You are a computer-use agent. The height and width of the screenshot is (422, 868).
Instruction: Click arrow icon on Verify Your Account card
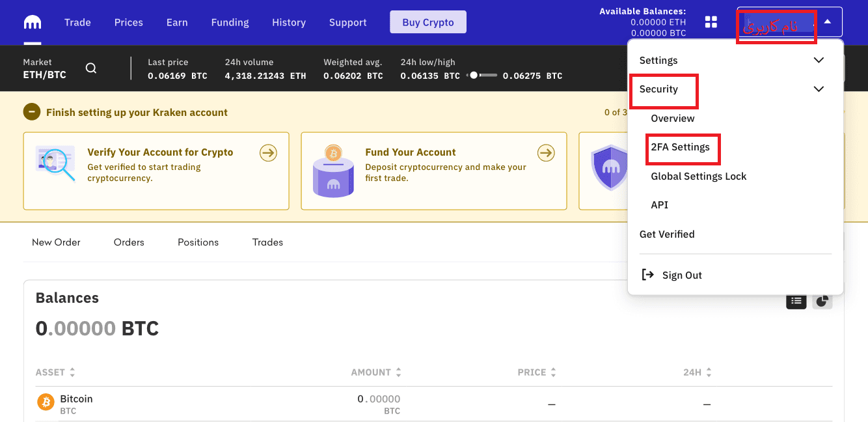pyautogui.click(x=268, y=153)
